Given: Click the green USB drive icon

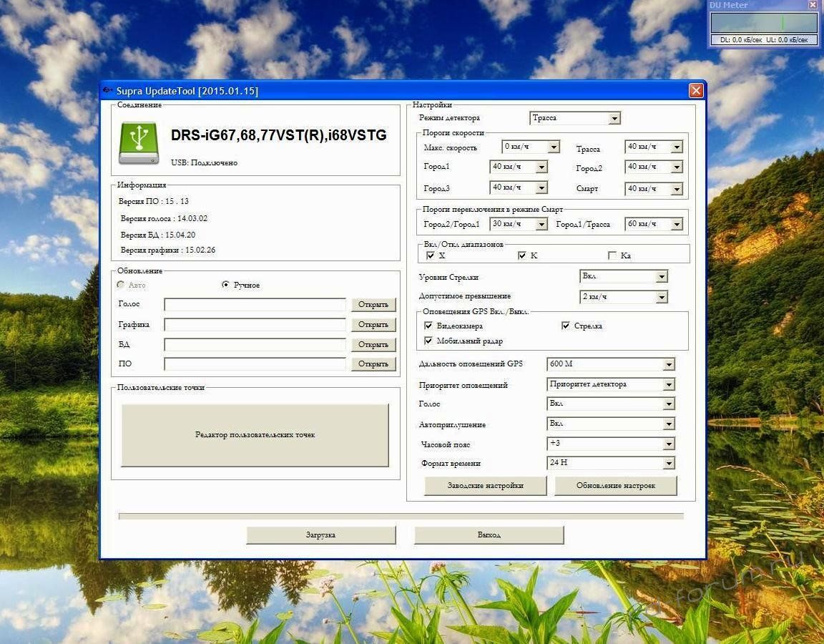Looking at the screenshot, I should (139, 143).
